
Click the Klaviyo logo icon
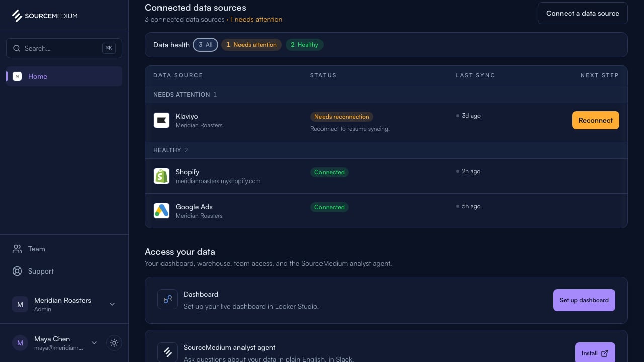(162, 120)
